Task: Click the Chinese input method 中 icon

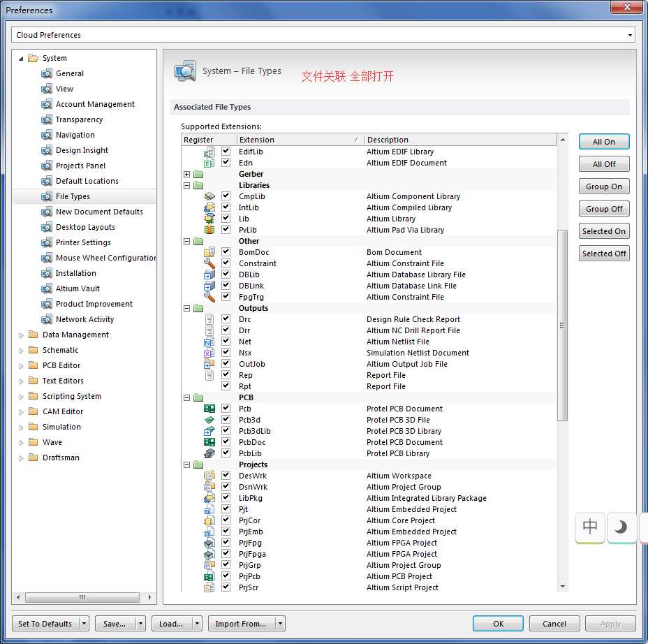Action: click(x=590, y=527)
